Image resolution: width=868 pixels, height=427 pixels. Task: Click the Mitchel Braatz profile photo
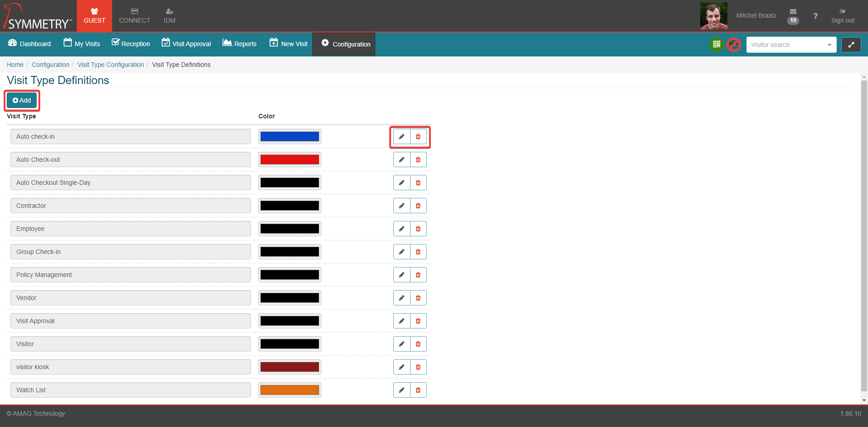point(713,16)
